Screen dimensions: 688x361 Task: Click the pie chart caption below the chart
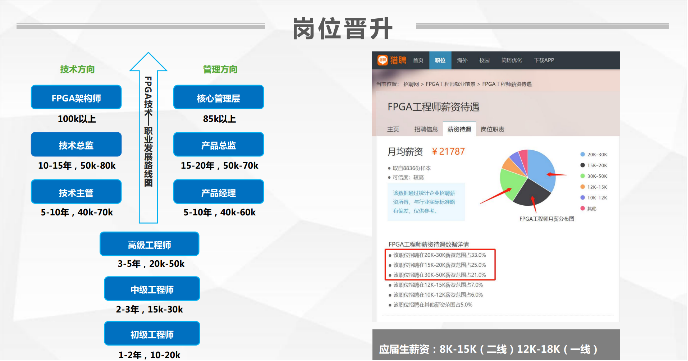tap(547, 218)
